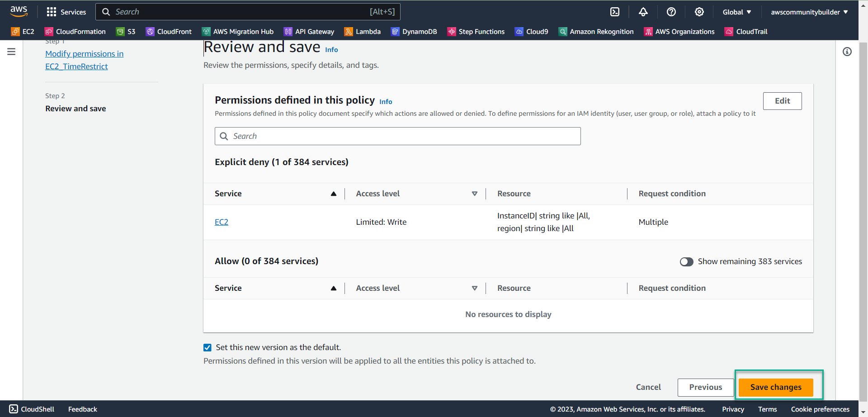The height and width of the screenshot is (417, 868).
Task: Open CloudFormation favorite shortcut
Action: (75, 32)
